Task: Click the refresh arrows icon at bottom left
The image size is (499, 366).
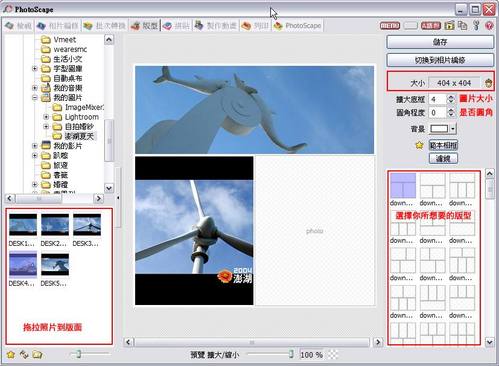Action: (x=24, y=355)
